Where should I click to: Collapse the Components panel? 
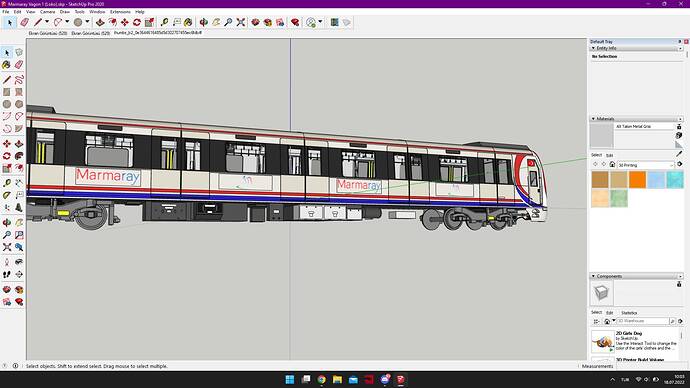(593, 276)
